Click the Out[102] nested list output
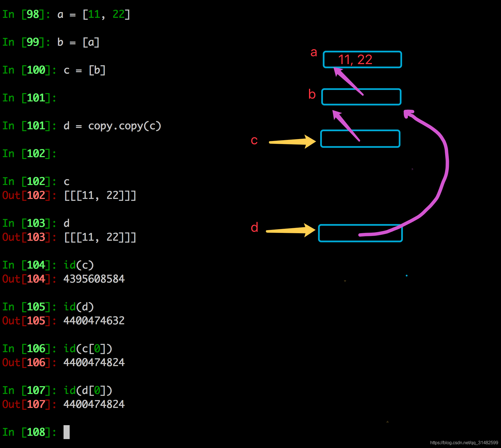The width and height of the screenshot is (501, 448). [100, 196]
